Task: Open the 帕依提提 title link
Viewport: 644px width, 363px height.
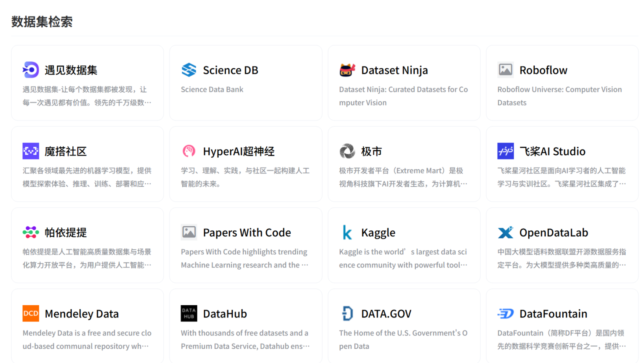Action: pos(66,233)
